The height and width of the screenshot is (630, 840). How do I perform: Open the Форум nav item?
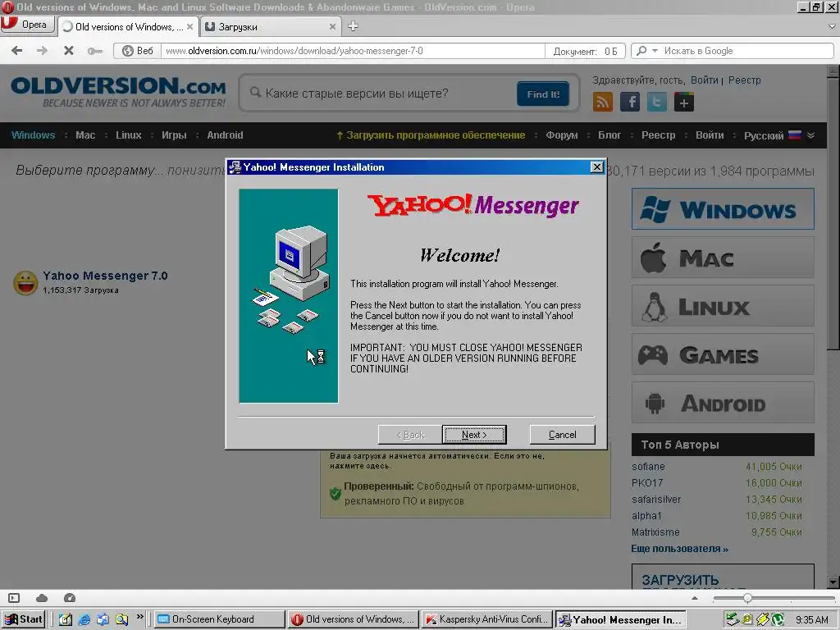(x=561, y=135)
